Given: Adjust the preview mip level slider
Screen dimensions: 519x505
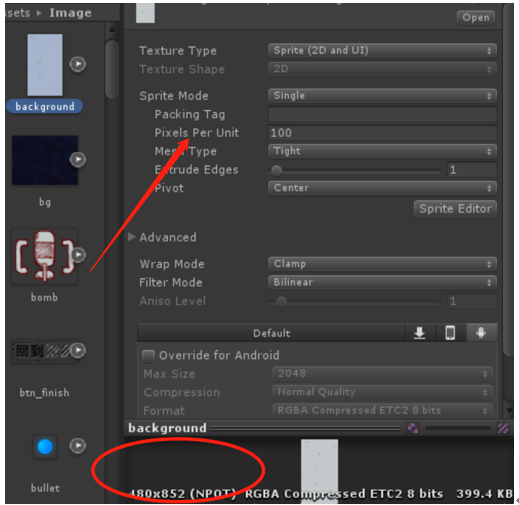Looking at the screenshot, I should pyautogui.click(x=458, y=428).
